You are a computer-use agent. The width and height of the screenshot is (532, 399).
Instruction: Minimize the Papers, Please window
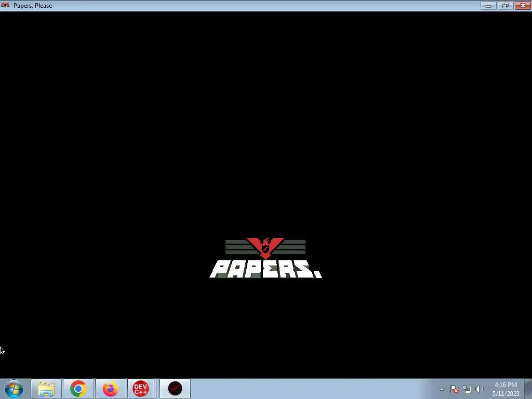(x=488, y=5)
